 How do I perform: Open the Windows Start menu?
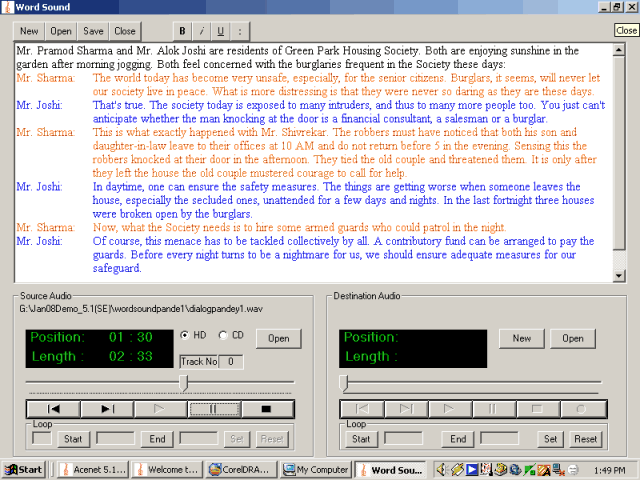click(x=24, y=469)
